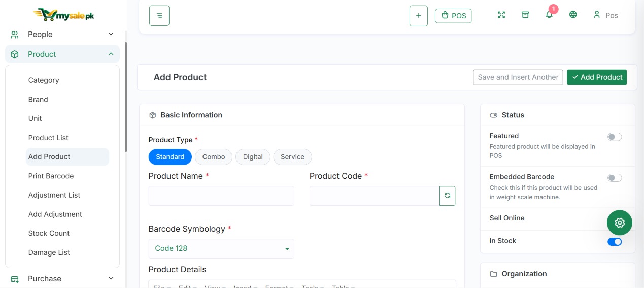
Task: Open Damage List in sidebar
Action: (x=49, y=252)
